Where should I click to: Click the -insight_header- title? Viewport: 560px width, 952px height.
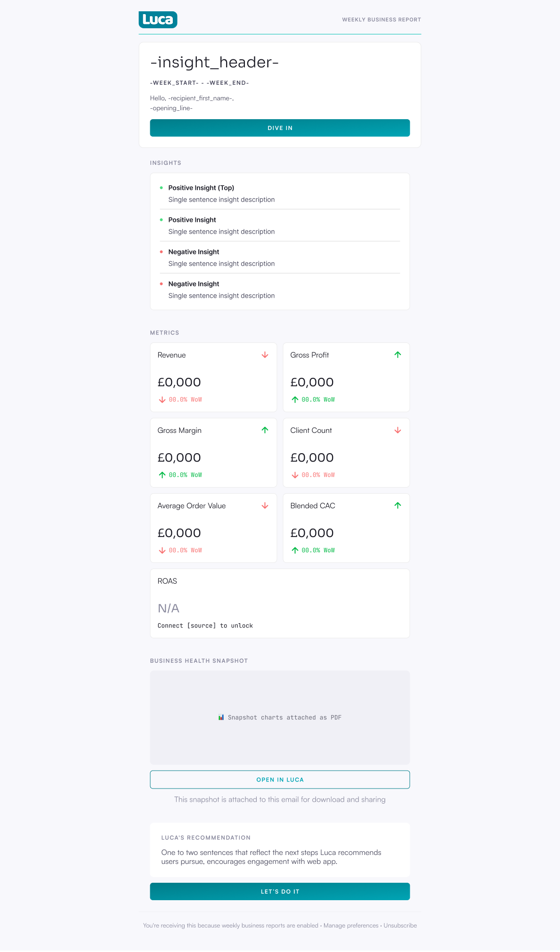coord(214,62)
